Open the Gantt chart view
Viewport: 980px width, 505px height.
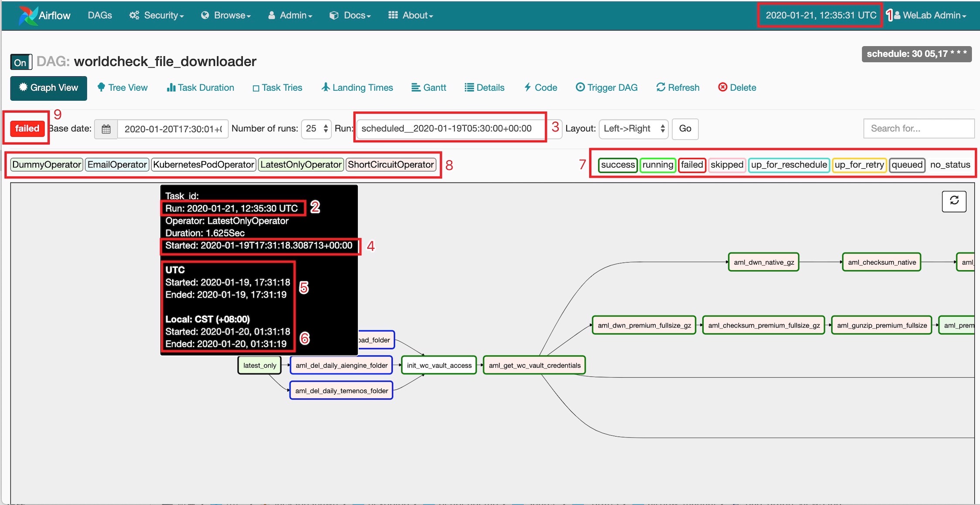(429, 88)
